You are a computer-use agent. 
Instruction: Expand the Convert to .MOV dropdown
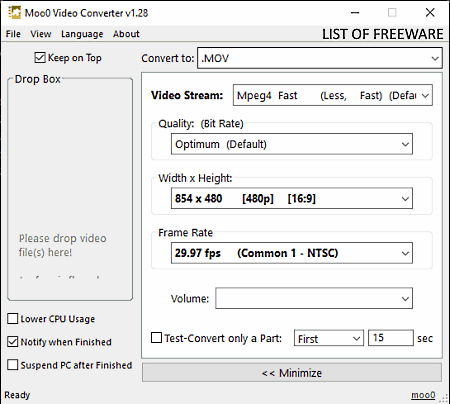pos(320,58)
